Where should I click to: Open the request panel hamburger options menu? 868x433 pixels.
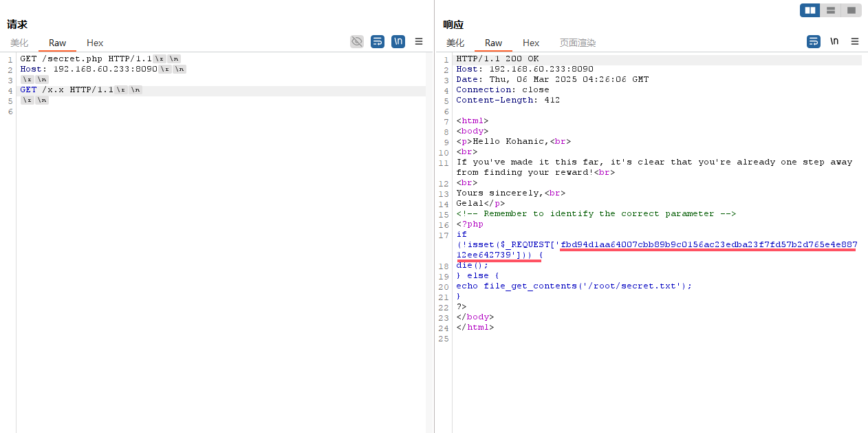(419, 42)
